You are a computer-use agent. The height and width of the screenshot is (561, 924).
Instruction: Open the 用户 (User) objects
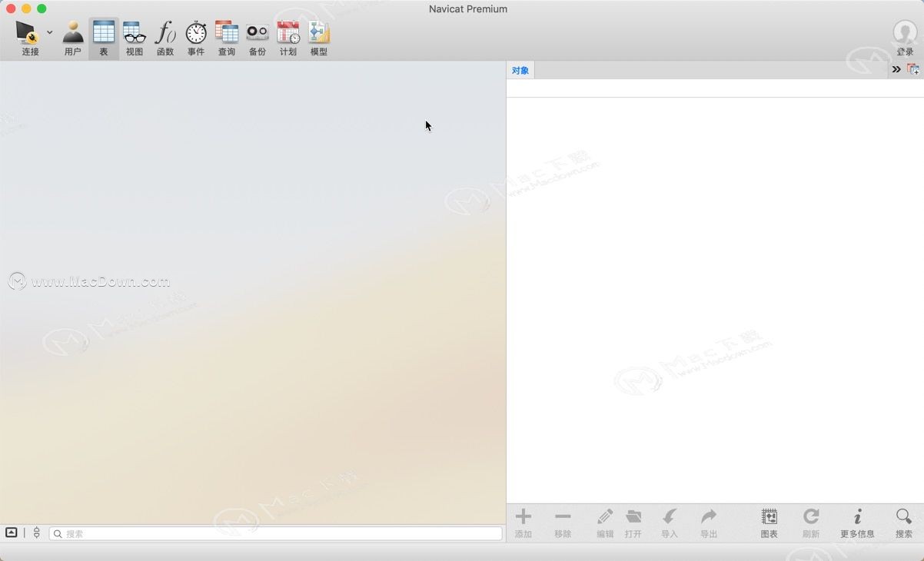coord(73,38)
